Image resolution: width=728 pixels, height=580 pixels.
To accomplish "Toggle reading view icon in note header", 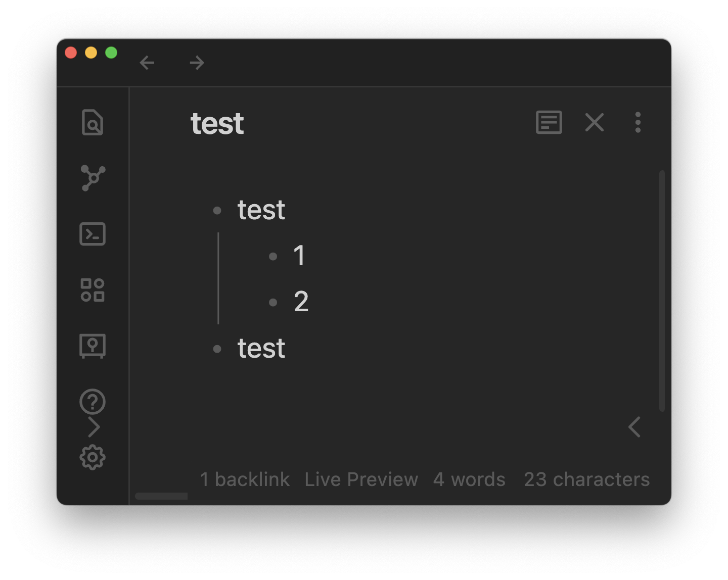I will point(549,122).
